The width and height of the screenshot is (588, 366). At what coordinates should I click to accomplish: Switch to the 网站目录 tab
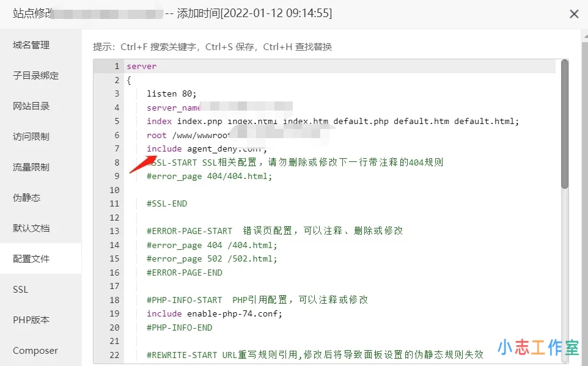point(31,106)
